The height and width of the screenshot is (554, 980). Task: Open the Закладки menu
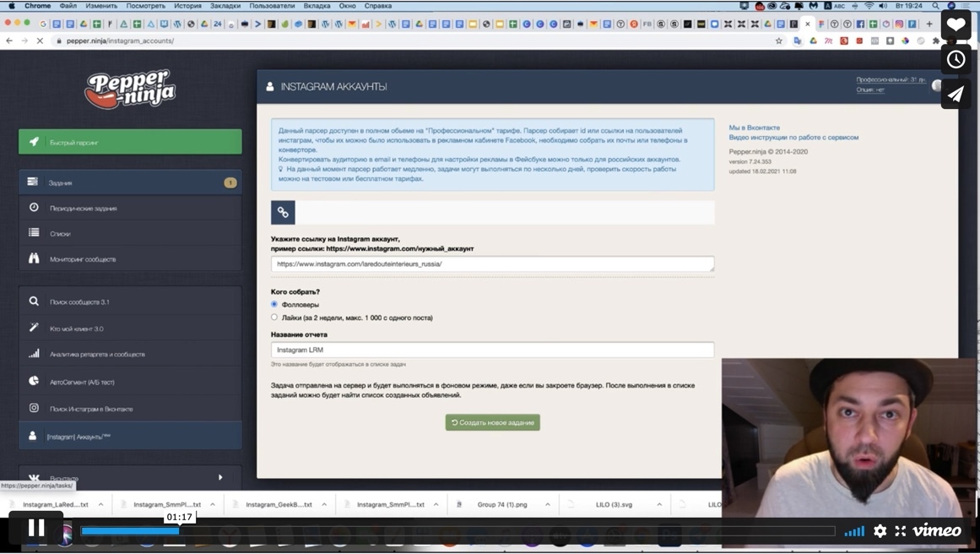tap(225, 6)
